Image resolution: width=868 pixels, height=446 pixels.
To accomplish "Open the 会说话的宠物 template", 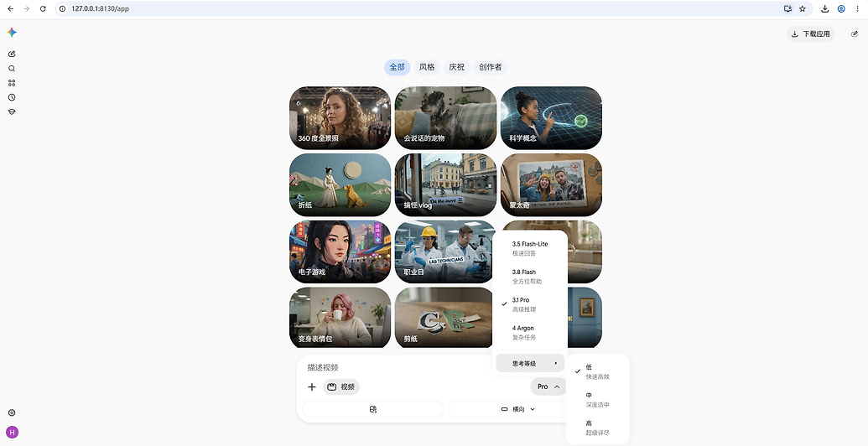I will (445, 118).
